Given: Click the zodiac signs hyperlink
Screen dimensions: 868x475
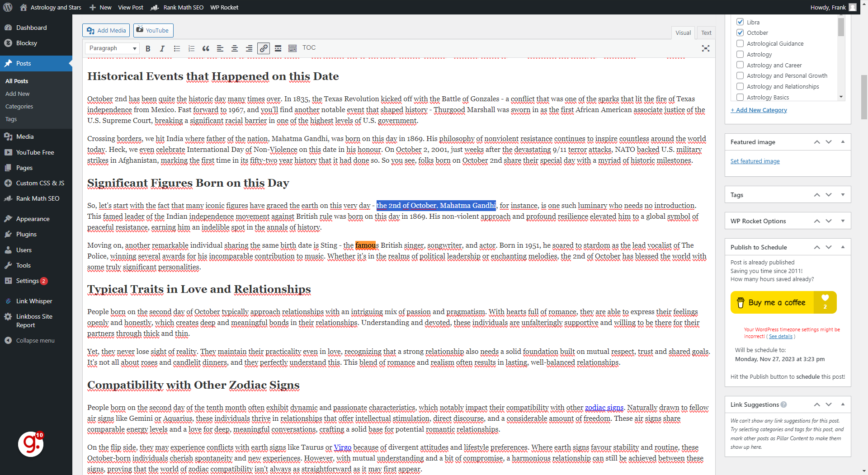Looking at the screenshot, I should click(x=604, y=408).
